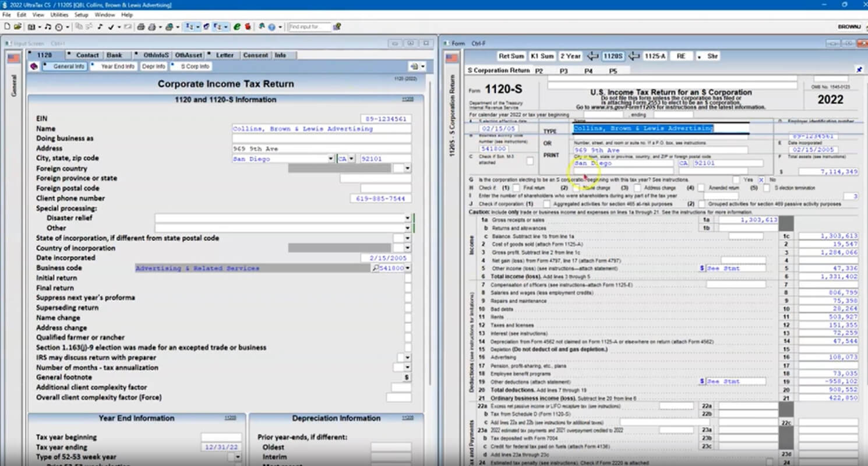868x466 pixels.
Task: Open the State of incorporation dropdown
Action: (407, 238)
